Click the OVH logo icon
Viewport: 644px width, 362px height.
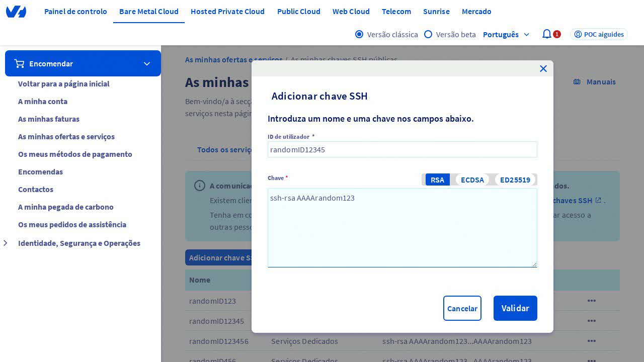point(16,12)
